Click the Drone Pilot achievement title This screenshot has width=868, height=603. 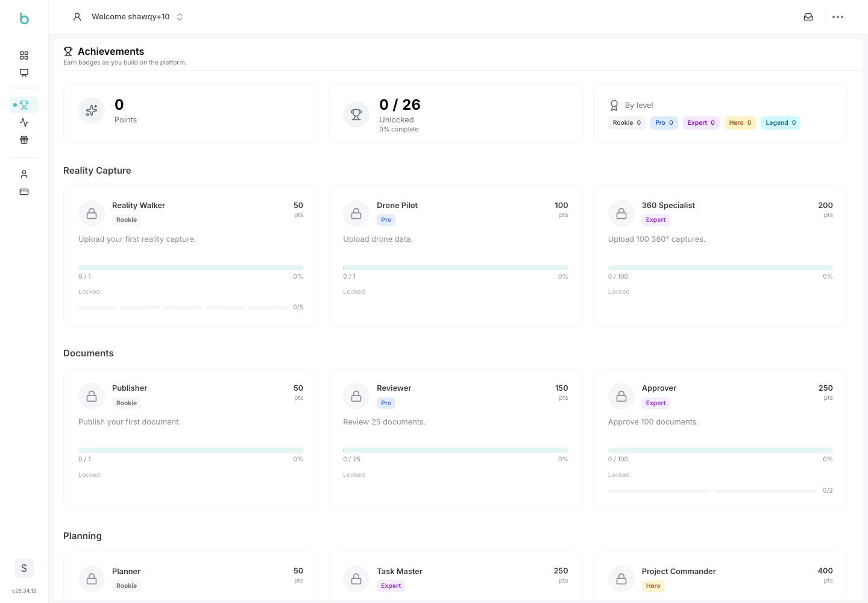[397, 206]
